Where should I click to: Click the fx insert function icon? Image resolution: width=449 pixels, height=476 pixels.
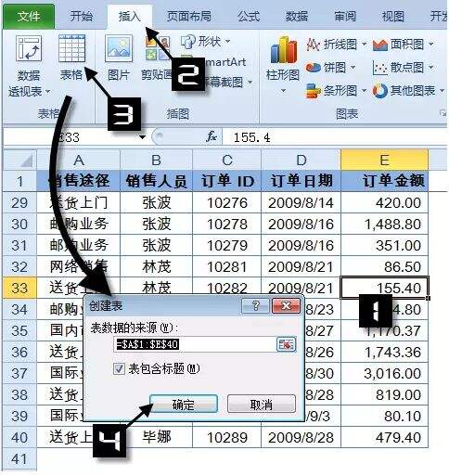(212, 136)
